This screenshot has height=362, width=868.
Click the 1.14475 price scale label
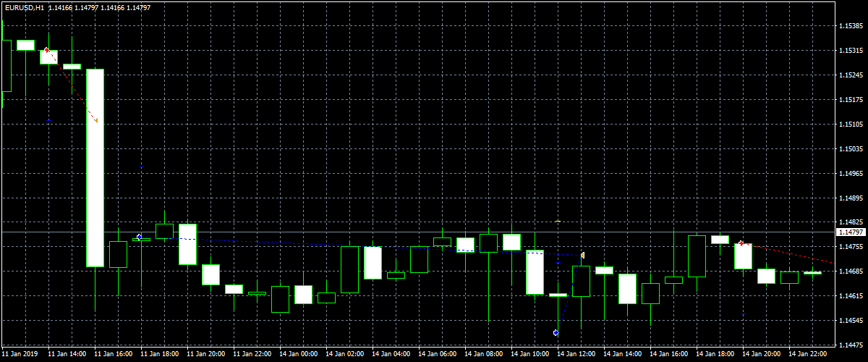[x=851, y=345]
